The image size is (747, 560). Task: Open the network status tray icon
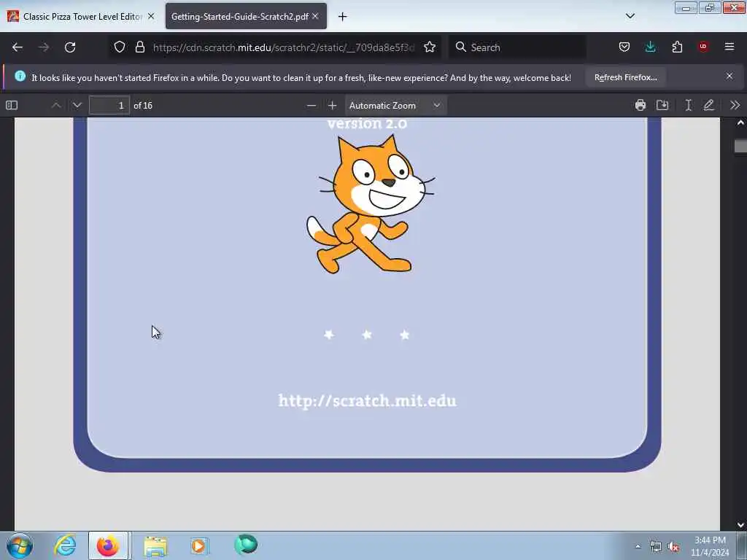click(x=656, y=547)
